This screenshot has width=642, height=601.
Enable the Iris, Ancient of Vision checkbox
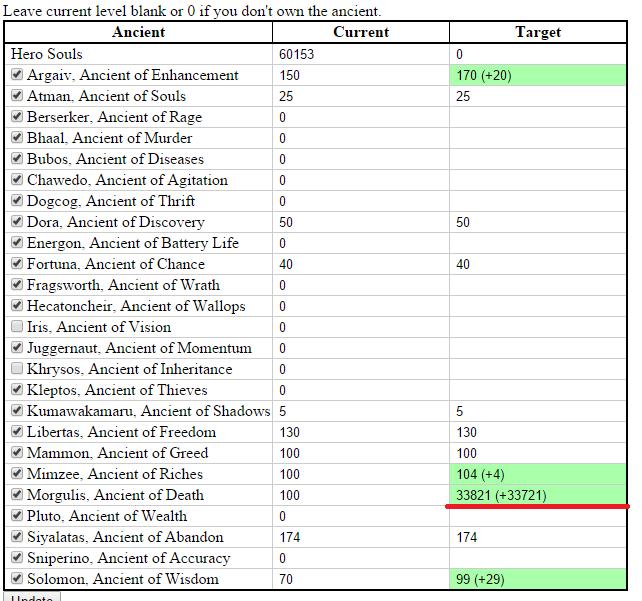click(17, 326)
